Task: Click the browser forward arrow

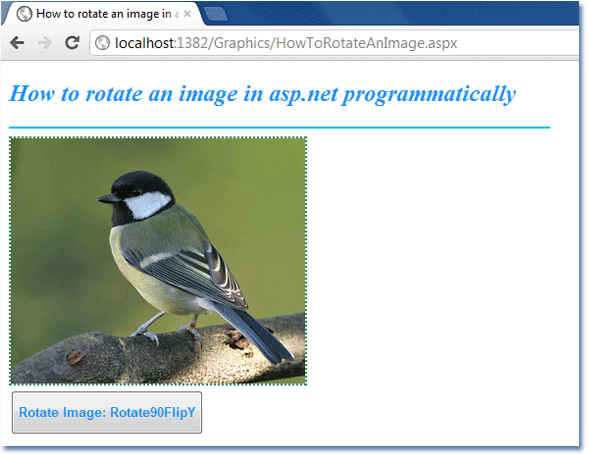Action: 45,43
